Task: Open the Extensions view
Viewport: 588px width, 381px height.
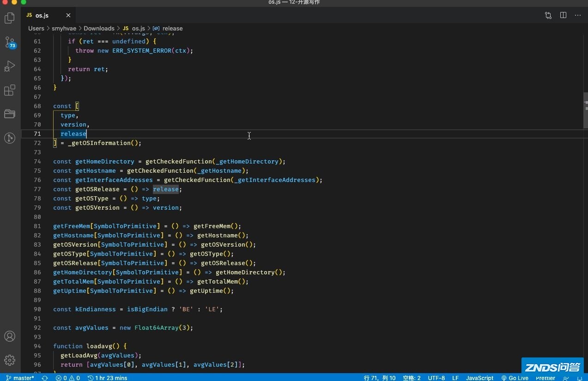Action: (10, 90)
